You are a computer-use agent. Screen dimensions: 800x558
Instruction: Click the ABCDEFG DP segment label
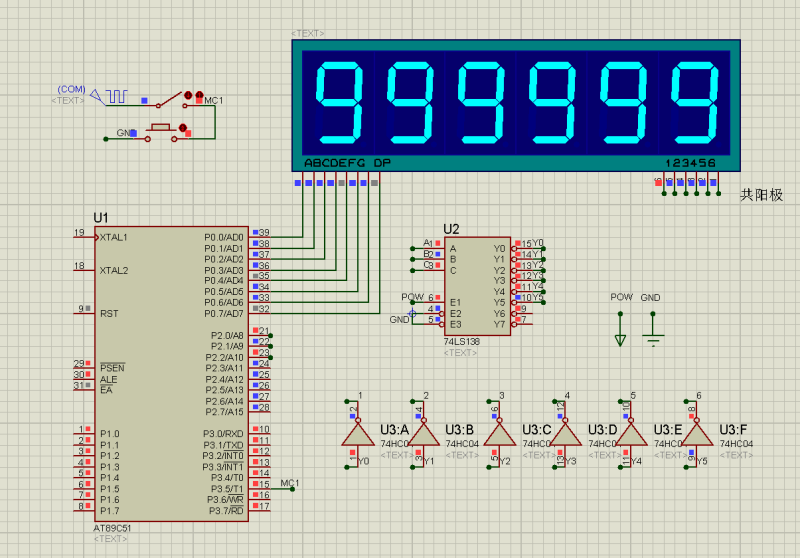347,163
